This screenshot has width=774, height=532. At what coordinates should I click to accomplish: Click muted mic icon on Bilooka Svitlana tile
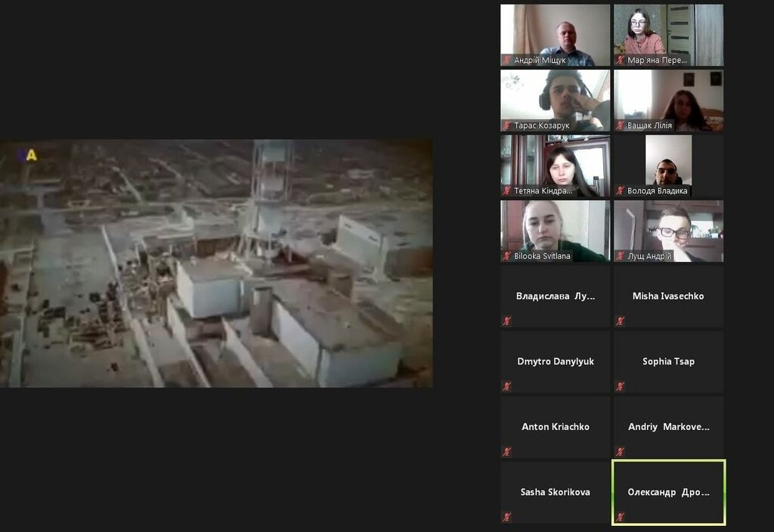[x=507, y=256]
